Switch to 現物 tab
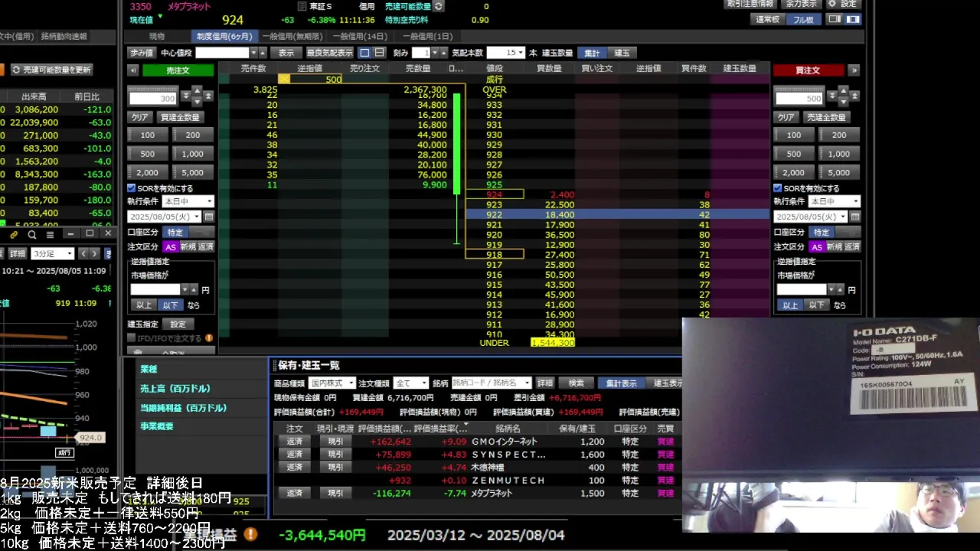This screenshot has width=980, height=551. click(157, 37)
